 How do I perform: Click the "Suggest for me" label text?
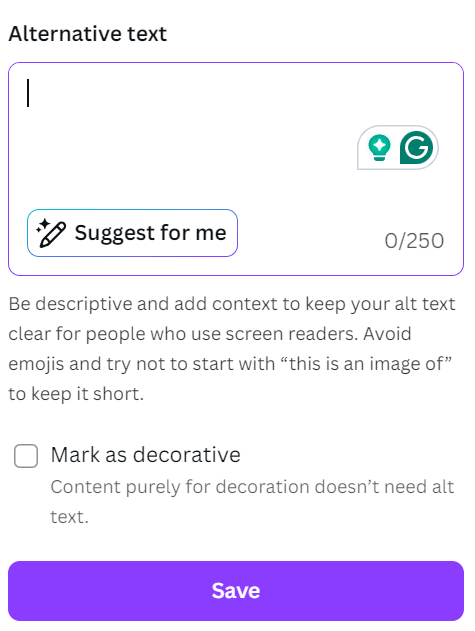(151, 233)
